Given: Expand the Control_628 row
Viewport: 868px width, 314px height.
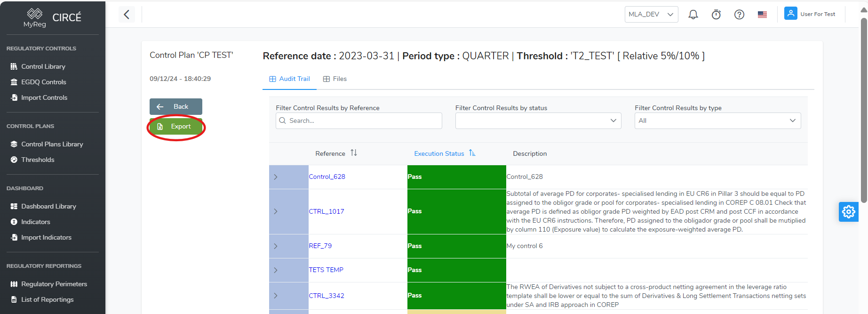Looking at the screenshot, I should [276, 177].
